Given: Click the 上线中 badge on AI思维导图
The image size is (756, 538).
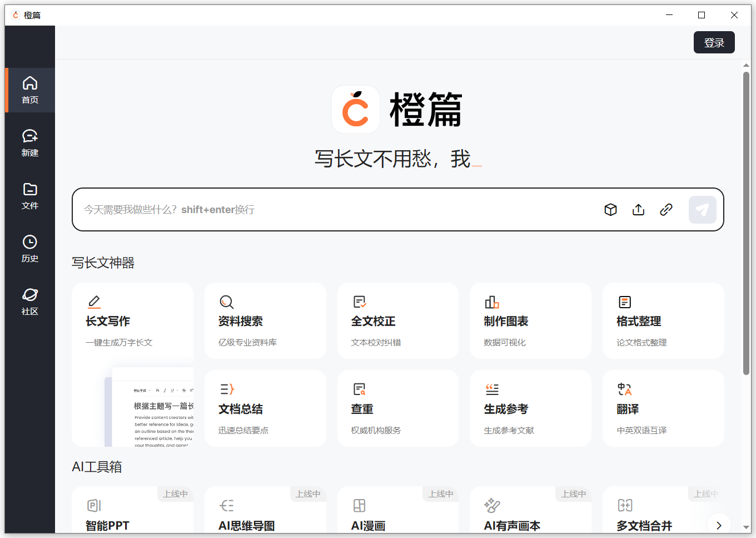Looking at the screenshot, I should [309, 493].
